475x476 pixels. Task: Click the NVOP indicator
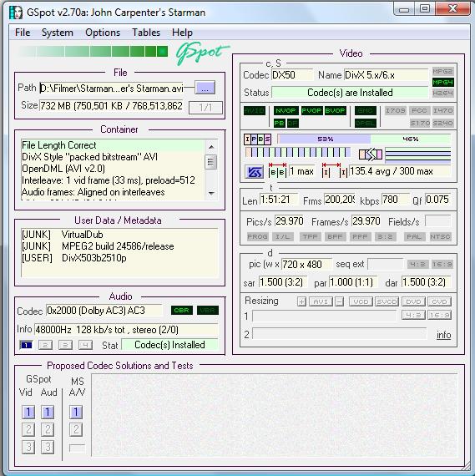pyautogui.click(x=286, y=110)
